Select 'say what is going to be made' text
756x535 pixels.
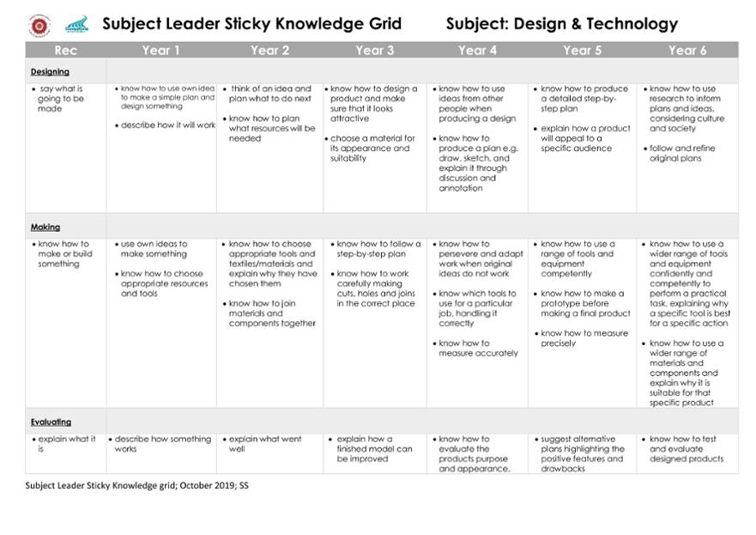60,99
